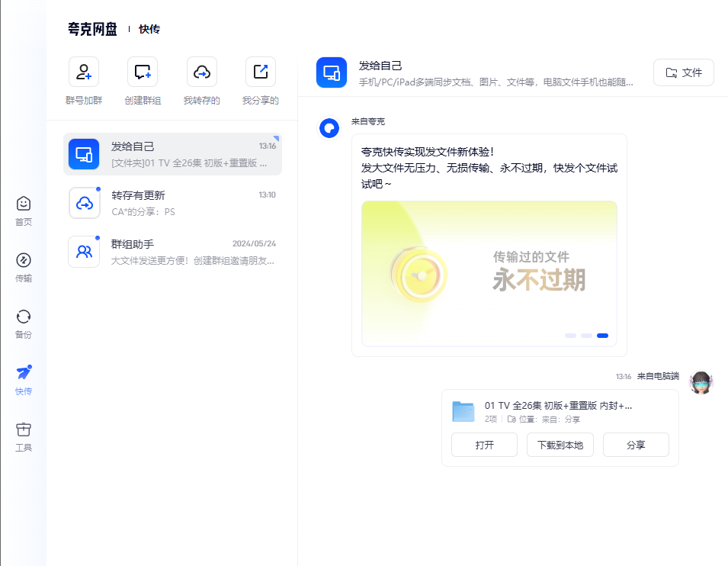Click the user avatar next to the message

[x=700, y=382]
